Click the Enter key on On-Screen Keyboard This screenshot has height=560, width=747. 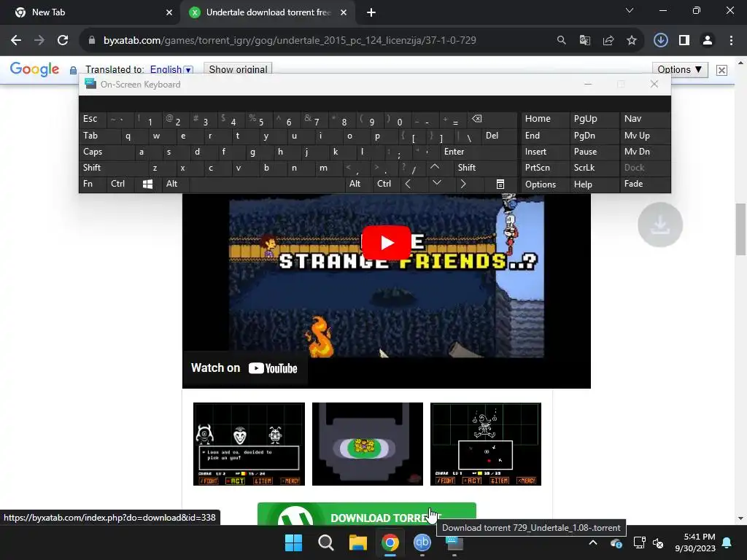[x=479, y=152]
